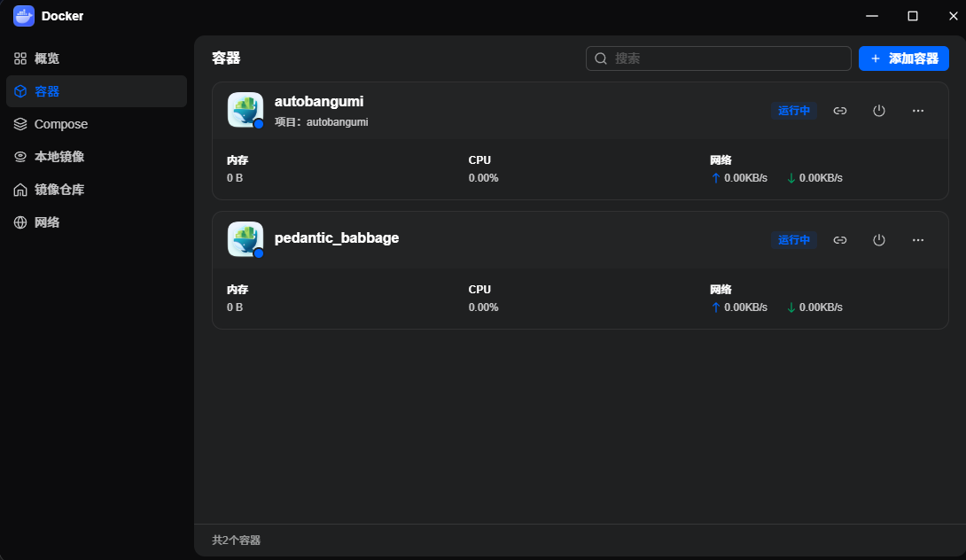Open more options for pedantic_babbage
966x560 pixels.
pos(918,240)
